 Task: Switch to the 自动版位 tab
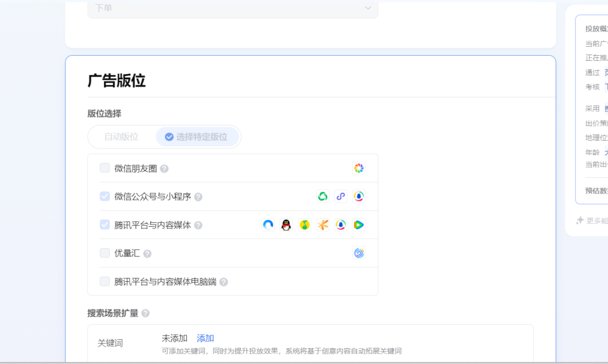[121, 137]
